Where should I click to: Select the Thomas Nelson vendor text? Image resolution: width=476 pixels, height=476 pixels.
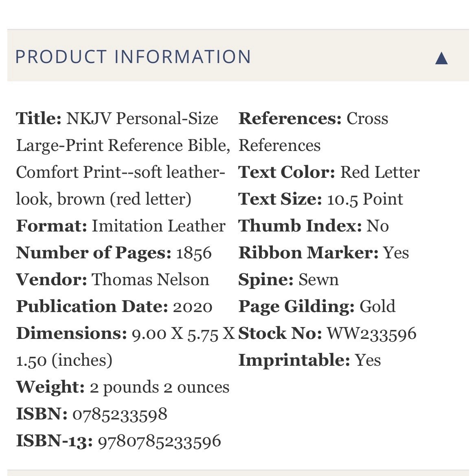click(150, 279)
